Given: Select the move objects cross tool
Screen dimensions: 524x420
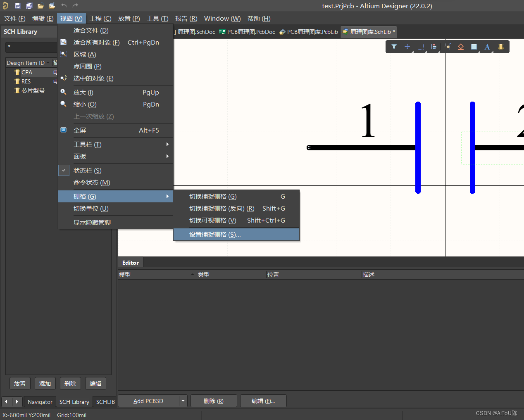Looking at the screenshot, I should point(407,47).
